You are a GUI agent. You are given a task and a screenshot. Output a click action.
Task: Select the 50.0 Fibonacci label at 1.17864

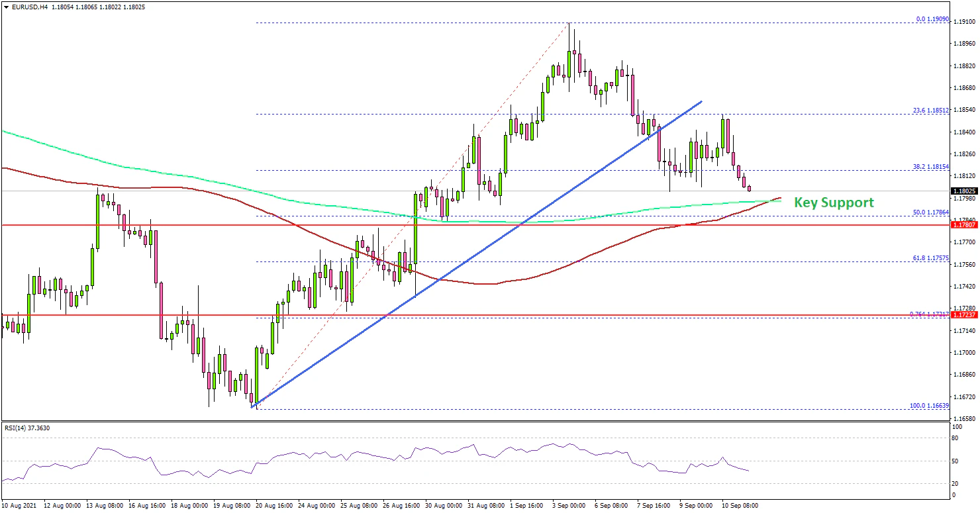click(932, 212)
